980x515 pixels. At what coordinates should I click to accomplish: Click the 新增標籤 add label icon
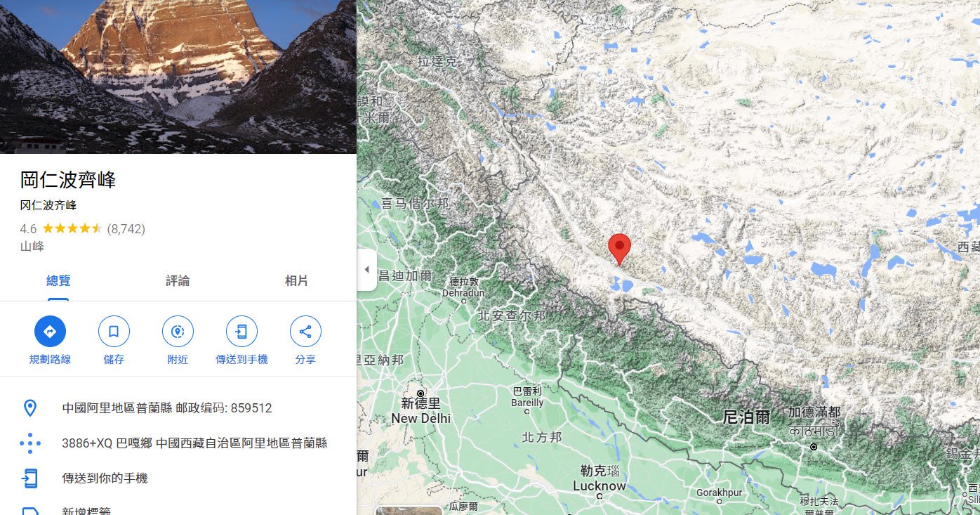(x=29, y=511)
